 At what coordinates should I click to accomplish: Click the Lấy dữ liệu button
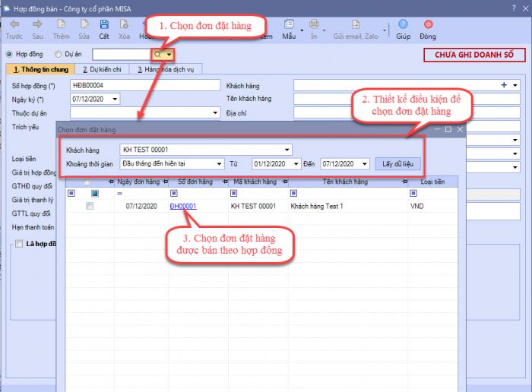(x=396, y=163)
